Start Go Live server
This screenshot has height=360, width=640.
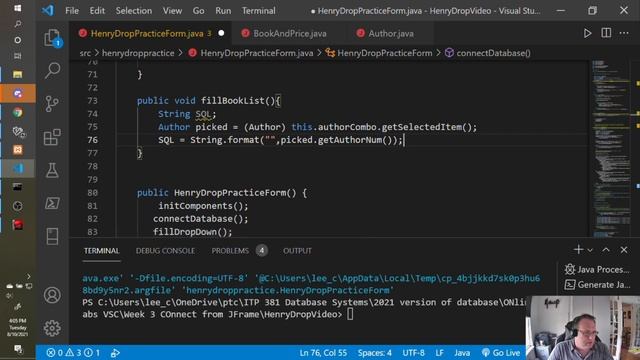[501, 353]
